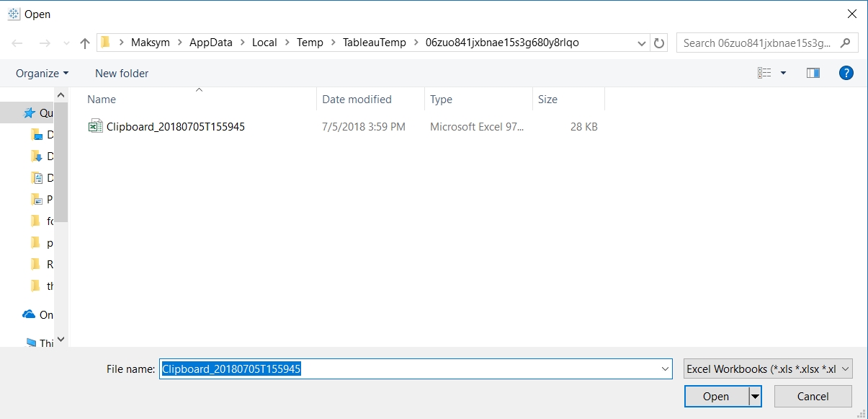The image size is (868, 419).
Task: Click the search magnifier icon
Action: coord(846,43)
